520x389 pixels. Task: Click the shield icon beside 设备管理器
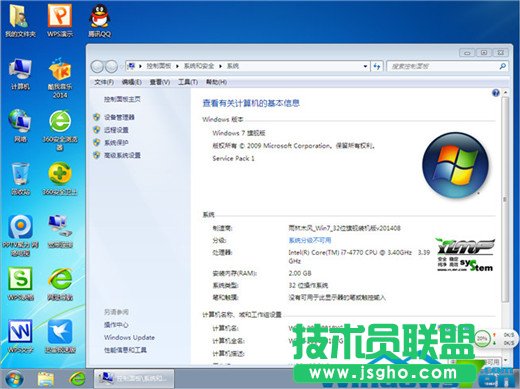97,117
